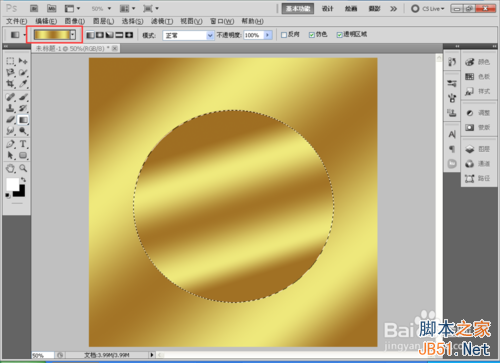
Task: Select the Dodge tool
Action: [23, 131]
